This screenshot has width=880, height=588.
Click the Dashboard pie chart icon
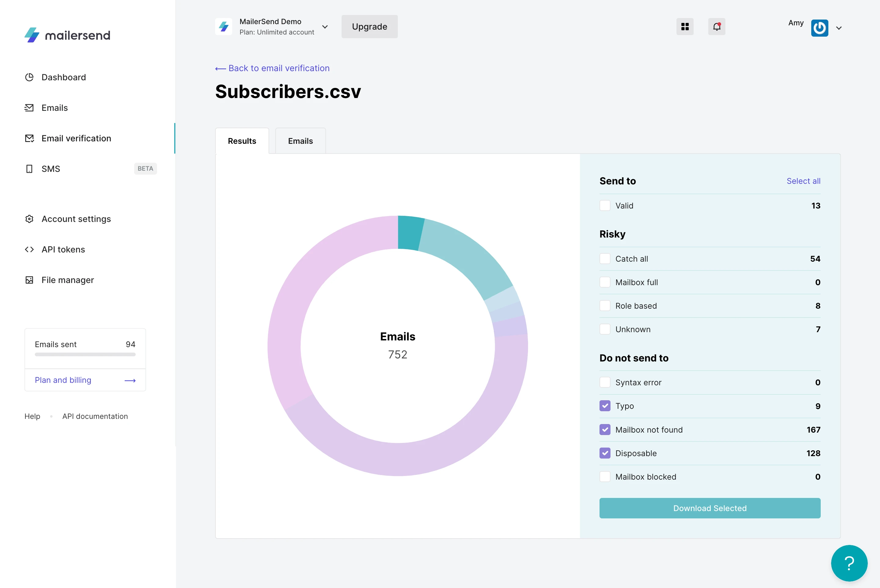click(29, 77)
